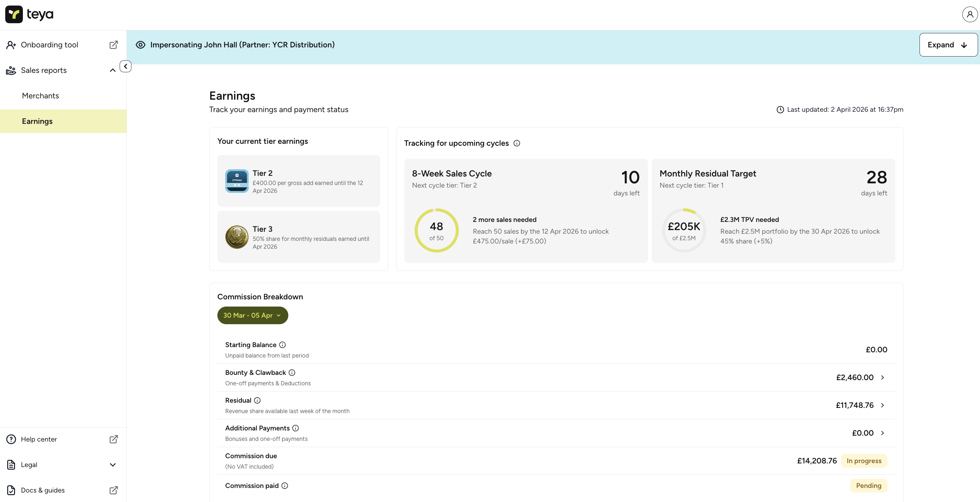Click the Teya logo

[x=29, y=14]
